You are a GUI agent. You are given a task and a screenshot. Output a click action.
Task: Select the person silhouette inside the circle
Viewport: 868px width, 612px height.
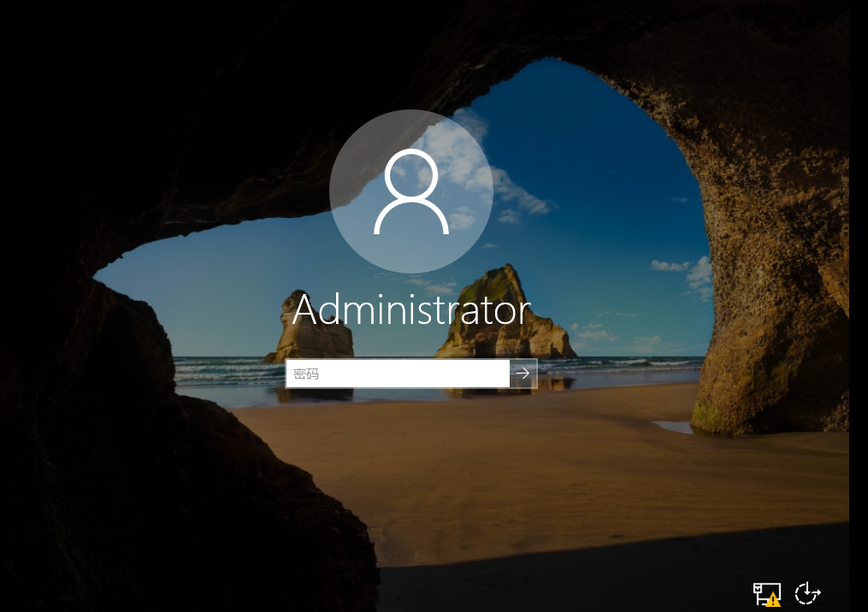(x=411, y=191)
